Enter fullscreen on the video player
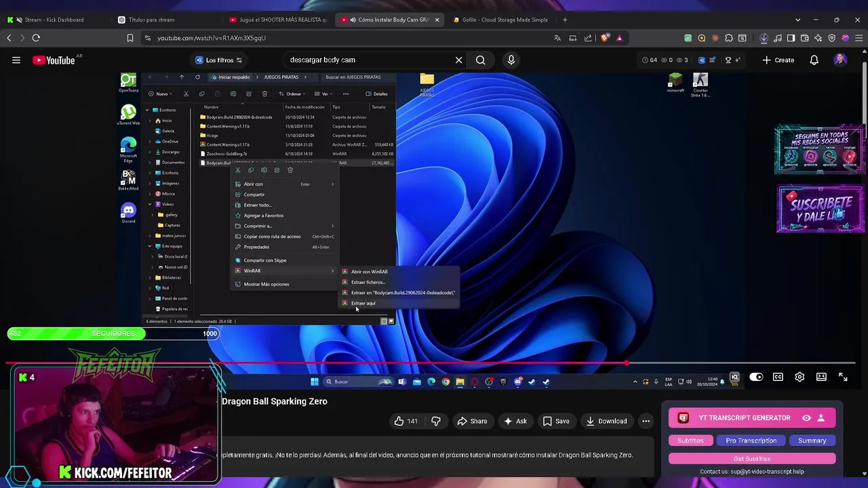 843,377
